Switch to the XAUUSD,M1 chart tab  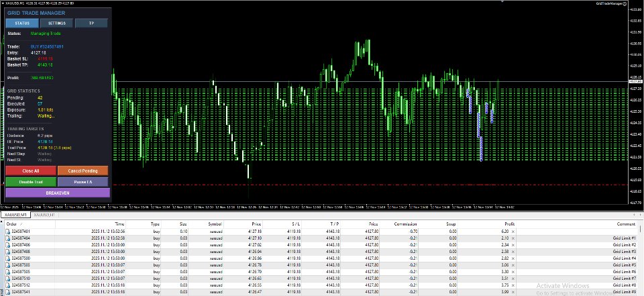(x=15, y=215)
